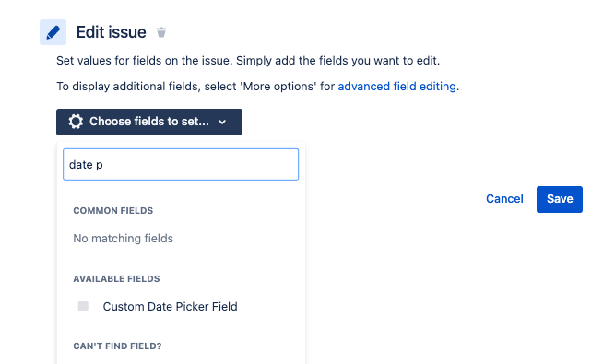Click the blue pencil Edit issue icon

point(53,32)
